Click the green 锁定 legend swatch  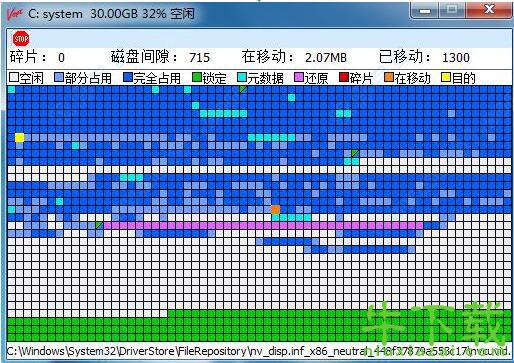coord(197,78)
